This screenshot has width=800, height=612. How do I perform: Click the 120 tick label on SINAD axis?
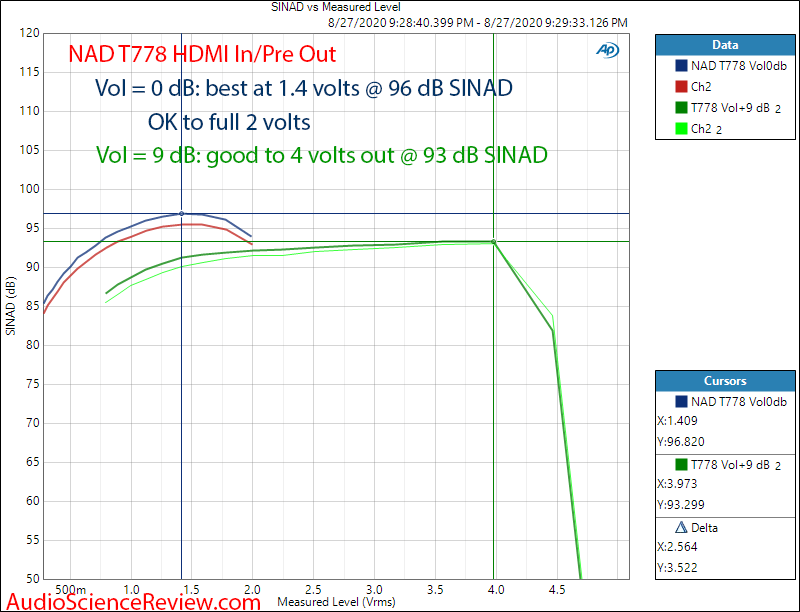tap(30, 33)
